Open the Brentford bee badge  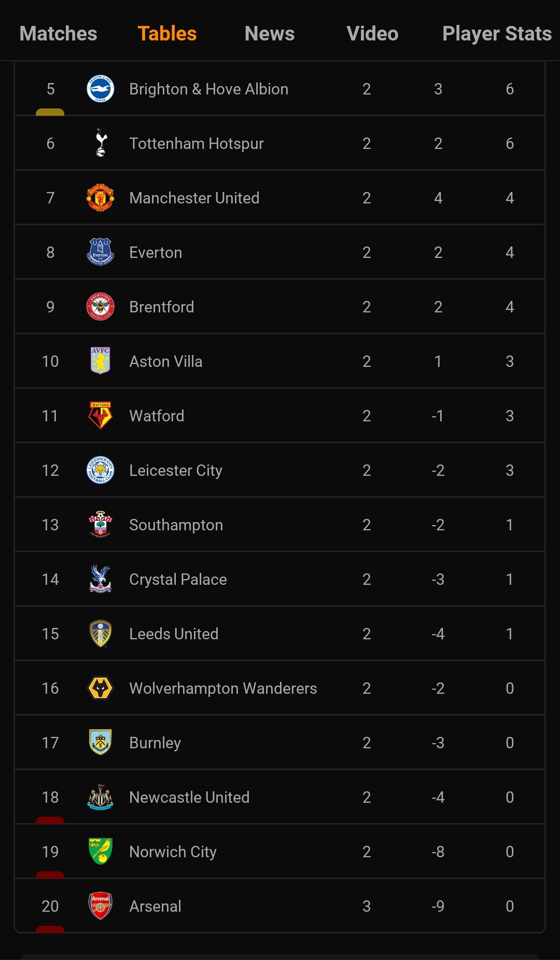100,307
